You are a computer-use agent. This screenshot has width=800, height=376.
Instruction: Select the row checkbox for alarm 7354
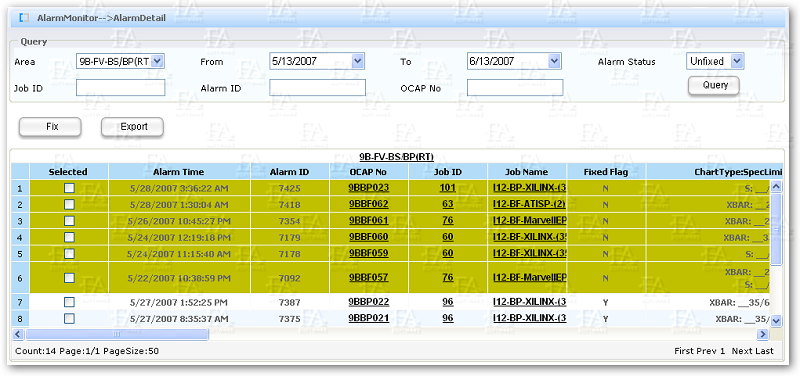[69, 221]
